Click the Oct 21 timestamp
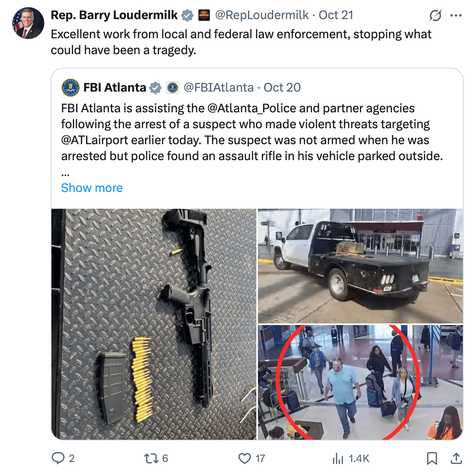The height and width of the screenshot is (474, 476). point(336,15)
